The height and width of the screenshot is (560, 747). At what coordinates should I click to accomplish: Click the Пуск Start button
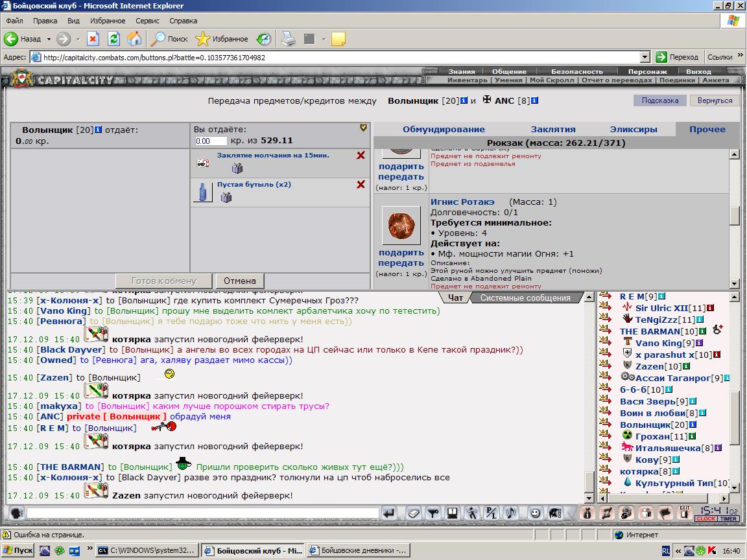18,550
